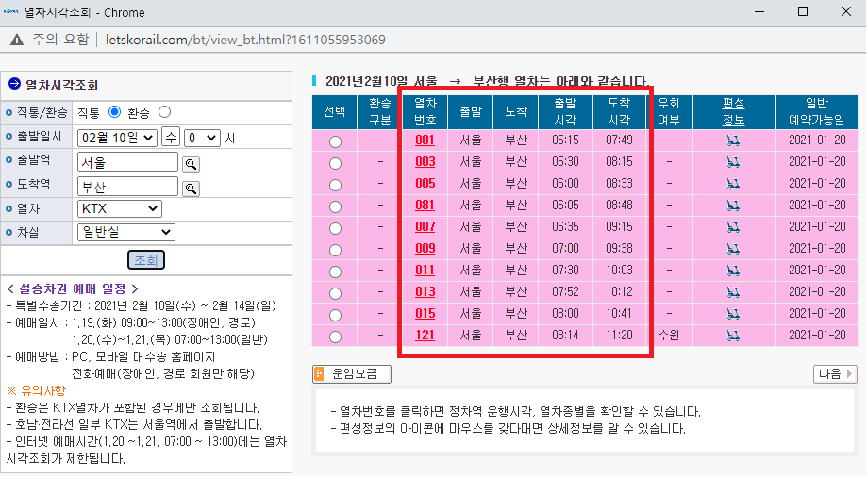Open train number 081 link

(426, 205)
